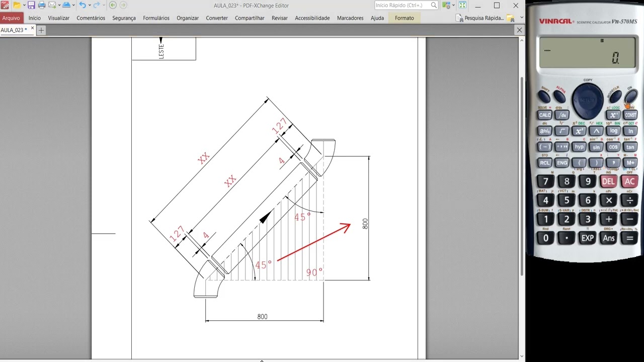Image resolution: width=644 pixels, height=362 pixels.
Task: Redo the last undone action
Action: pyautogui.click(x=97, y=5)
